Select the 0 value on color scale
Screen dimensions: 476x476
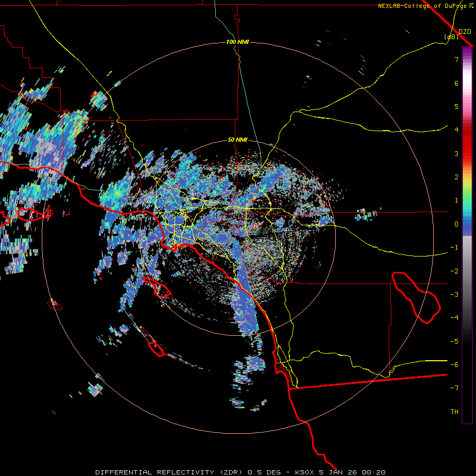tap(456, 224)
